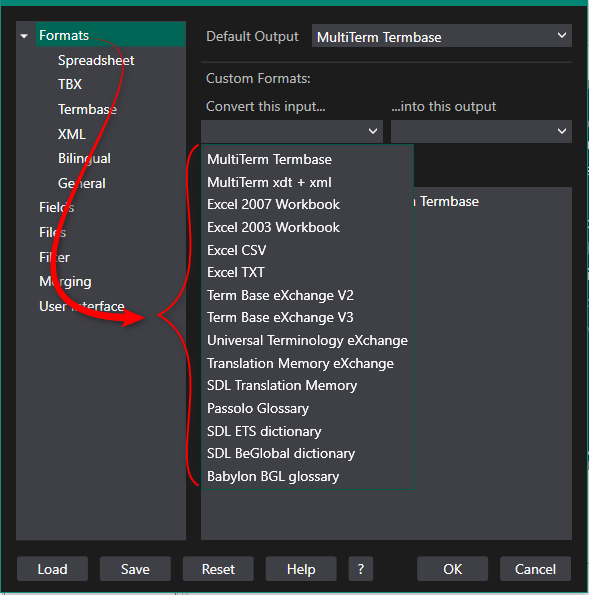
Task: Open the TBX settings page
Action: click(x=70, y=84)
